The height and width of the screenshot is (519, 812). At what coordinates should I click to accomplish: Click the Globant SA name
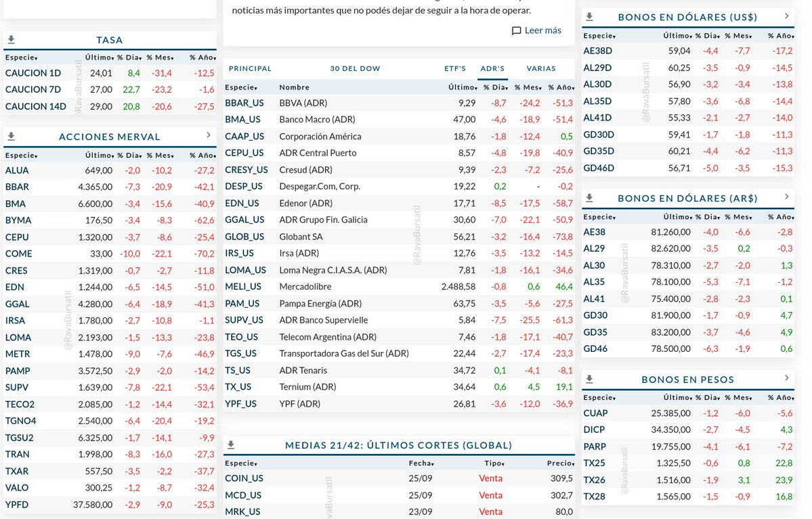coord(301,236)
